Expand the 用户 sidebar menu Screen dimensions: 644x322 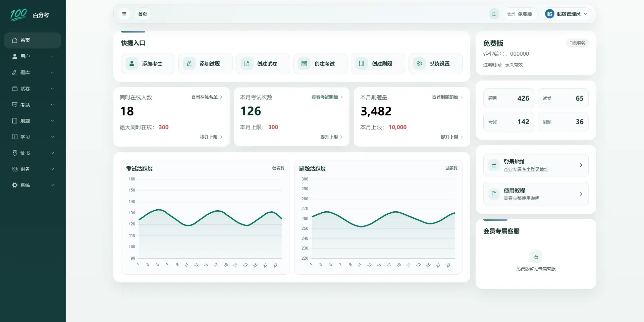tap(33, 56)
